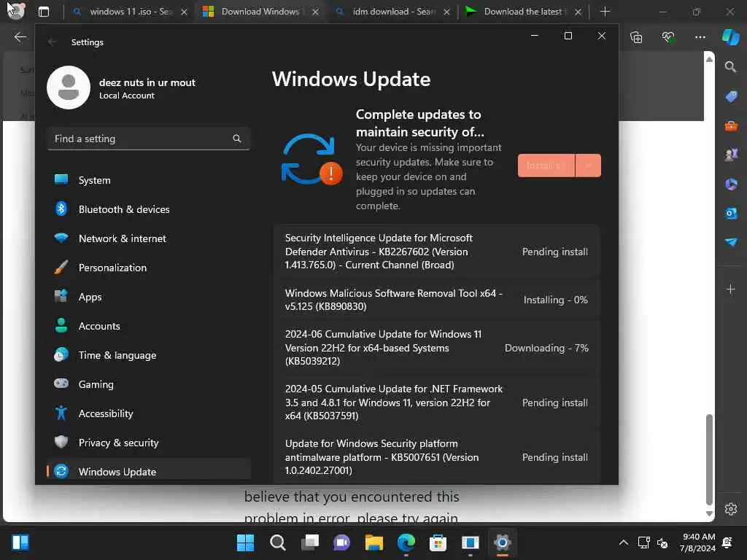Open Edge sidebar Tools briefcase icon
747x560 pixels.
point(731,126)
